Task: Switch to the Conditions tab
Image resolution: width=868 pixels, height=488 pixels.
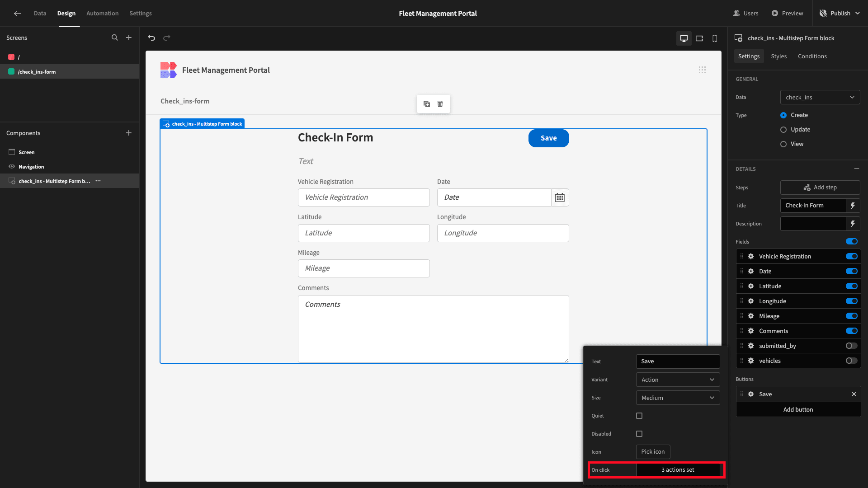Action: [812, 56]
